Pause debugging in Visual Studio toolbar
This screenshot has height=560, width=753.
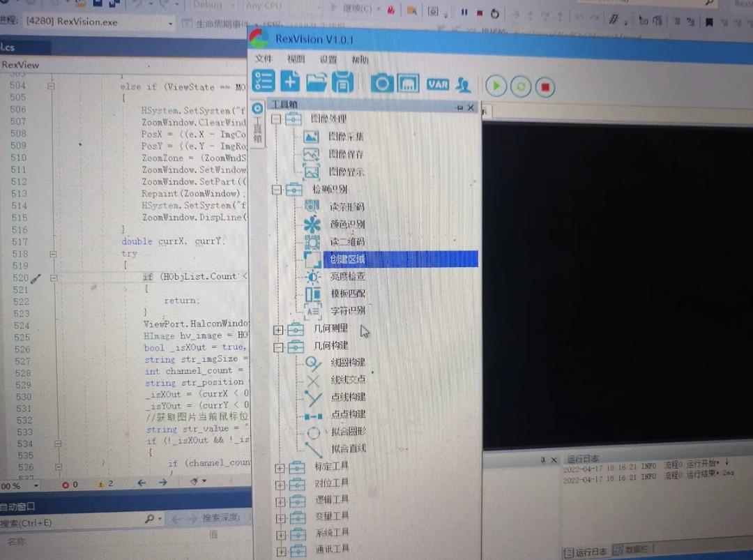tap(464, 13)
